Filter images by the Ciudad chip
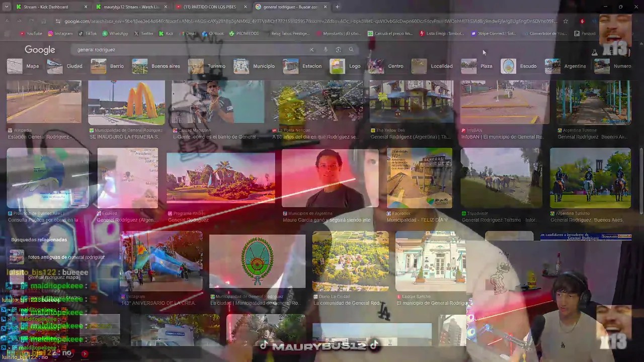Viewport: 644px width, 362px height. pos(65,66)
